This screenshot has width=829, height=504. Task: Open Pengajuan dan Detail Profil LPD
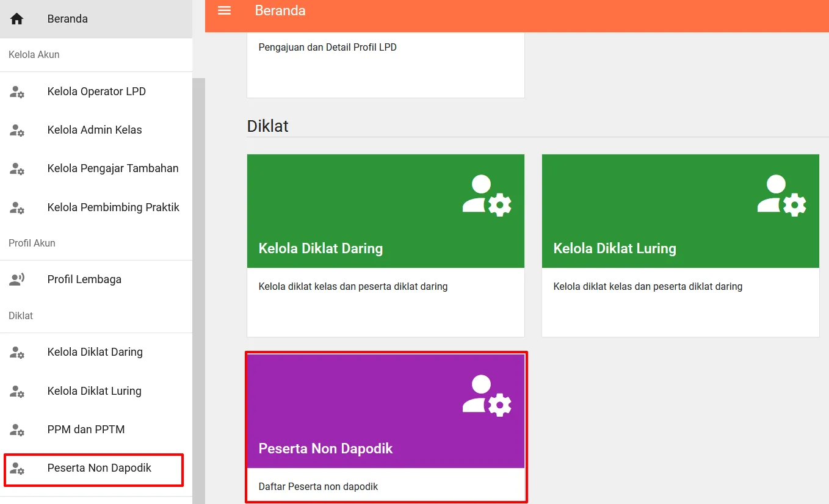coord(328,47)
